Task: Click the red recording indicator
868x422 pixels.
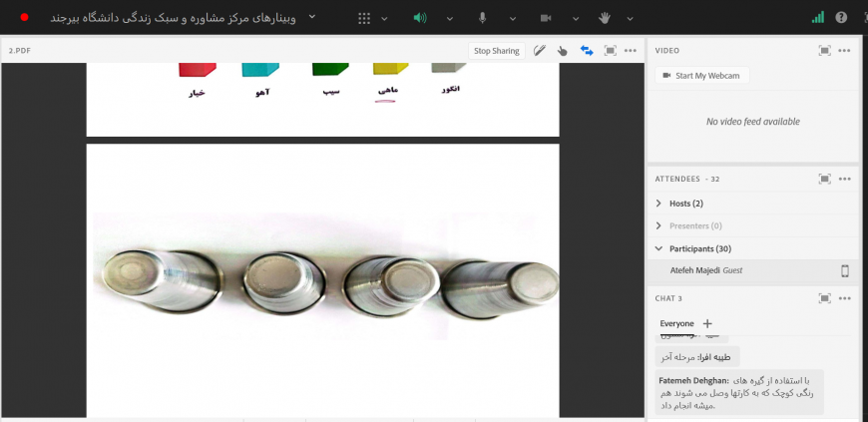Action: [24, 17]
